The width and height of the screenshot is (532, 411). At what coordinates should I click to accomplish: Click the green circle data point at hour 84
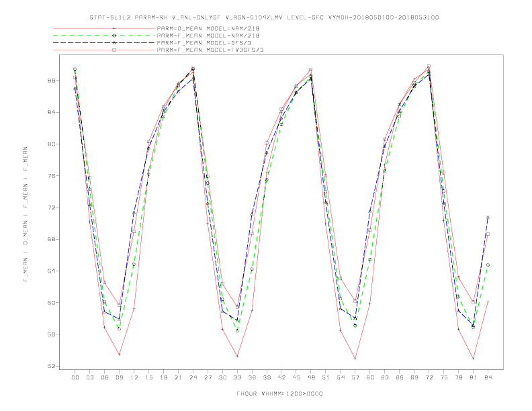point(488,265)
